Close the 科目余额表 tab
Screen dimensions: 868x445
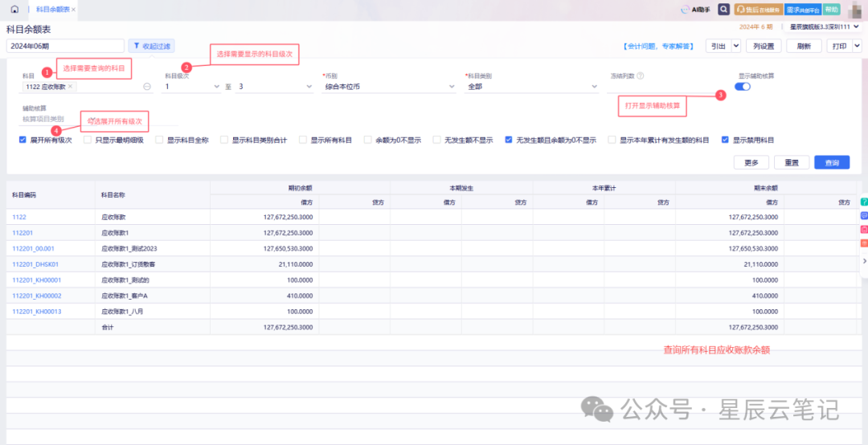74,10
